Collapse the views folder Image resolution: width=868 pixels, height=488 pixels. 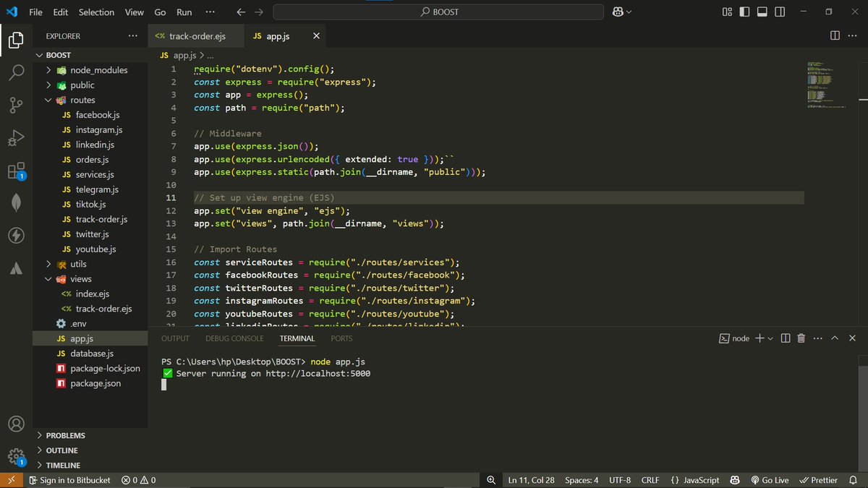coord(90,279)
